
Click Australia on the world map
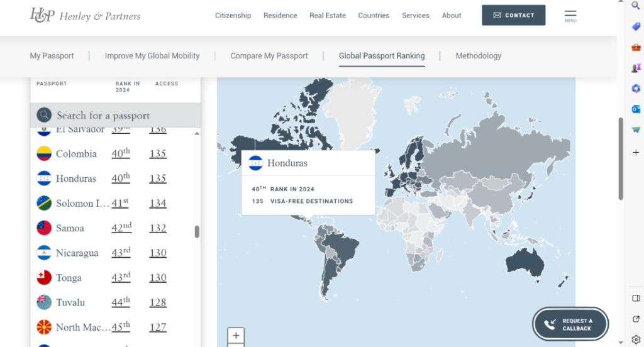point(525,262)
